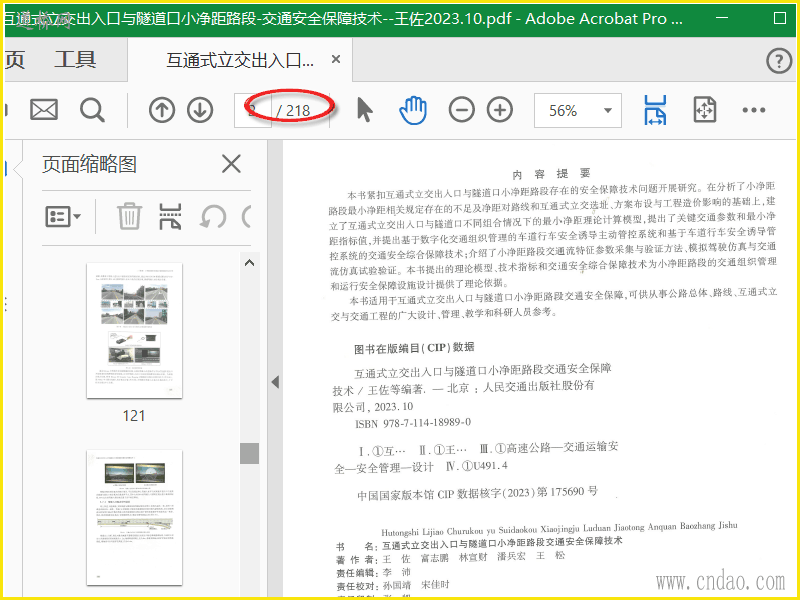This screenshot has width=800, height=600.
Task: Click the thumbnail scrollbar up arrow
Action: tap(249, 263)
